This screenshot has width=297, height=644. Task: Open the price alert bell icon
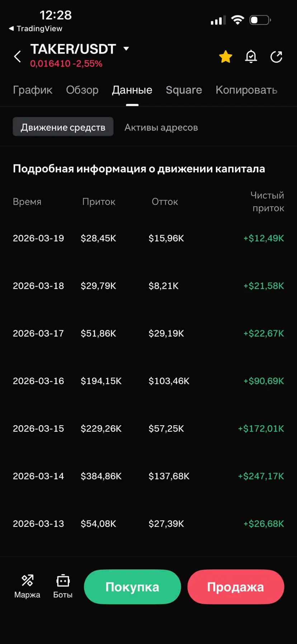pyautogui.click(x=251, y=57)
